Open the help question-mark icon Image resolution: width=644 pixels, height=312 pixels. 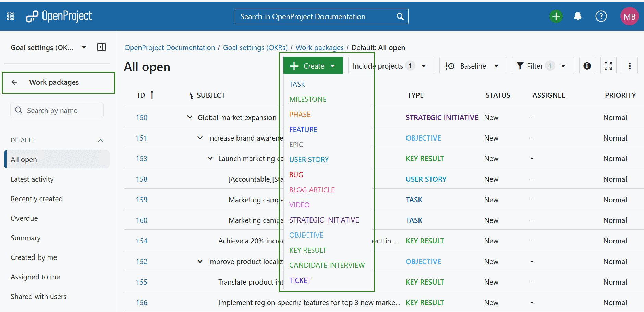pos(601,16)
